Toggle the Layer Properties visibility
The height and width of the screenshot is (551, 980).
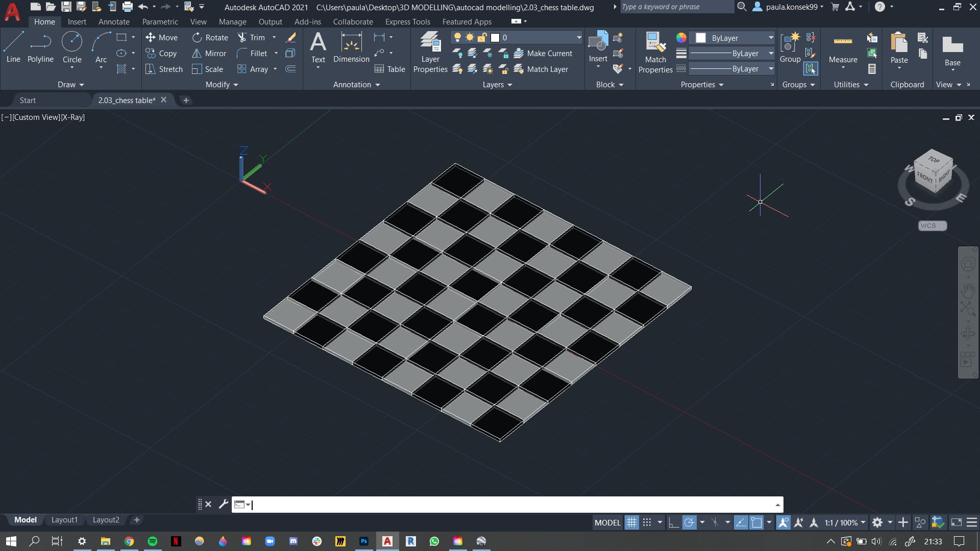pyautogui.click(x=430, y=53)
